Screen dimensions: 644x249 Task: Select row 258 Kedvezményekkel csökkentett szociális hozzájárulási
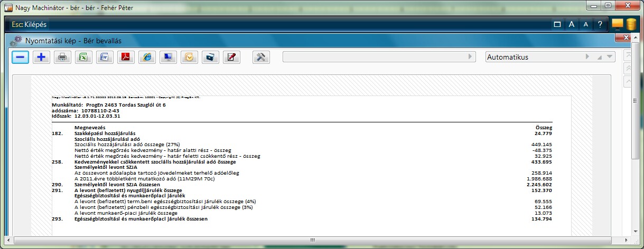[302, 161]
